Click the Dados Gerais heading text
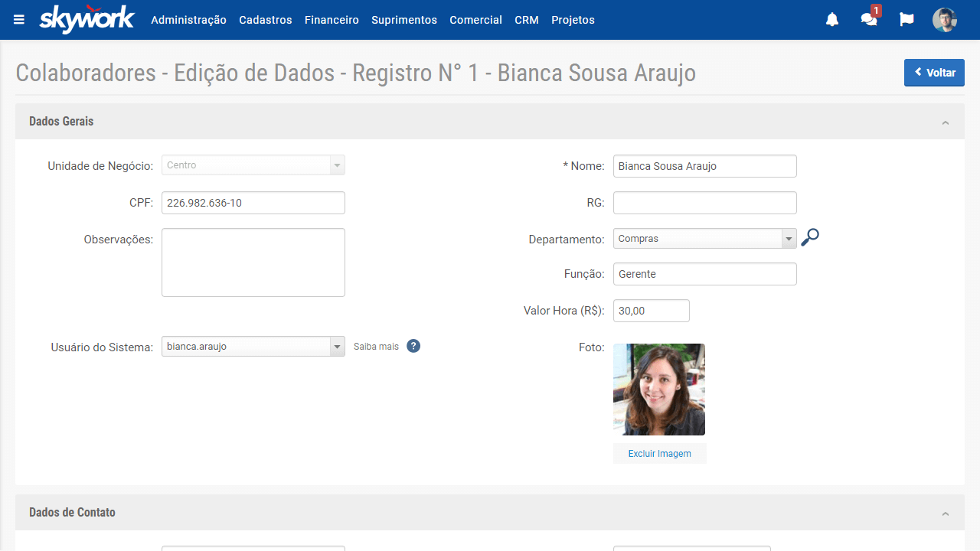Image resolution: width=980 pixels, height=551 pixels. pos(61,121)
